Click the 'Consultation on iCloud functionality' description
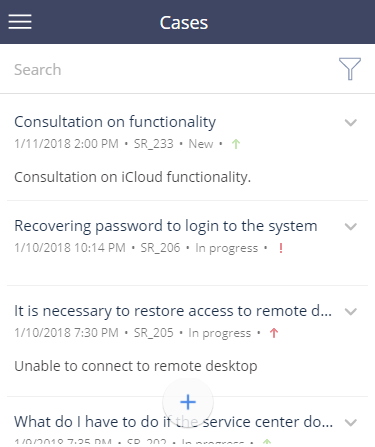 point(132,177)
